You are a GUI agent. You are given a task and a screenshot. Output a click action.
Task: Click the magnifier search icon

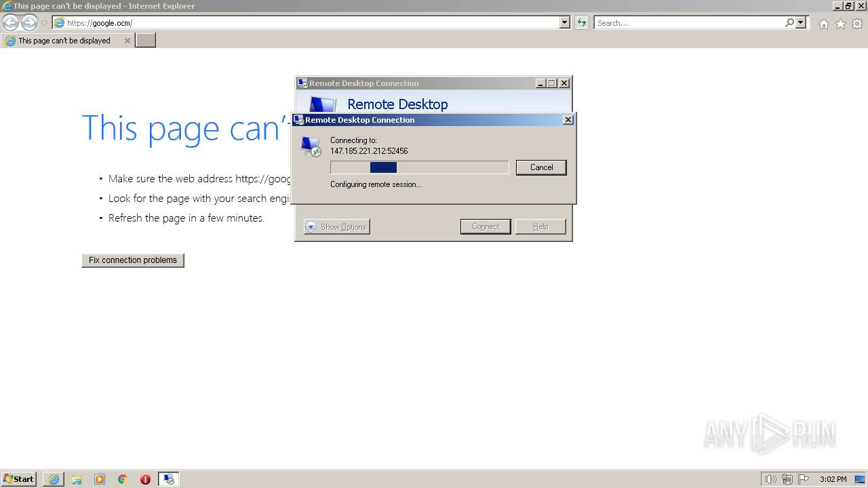[789, 23]
